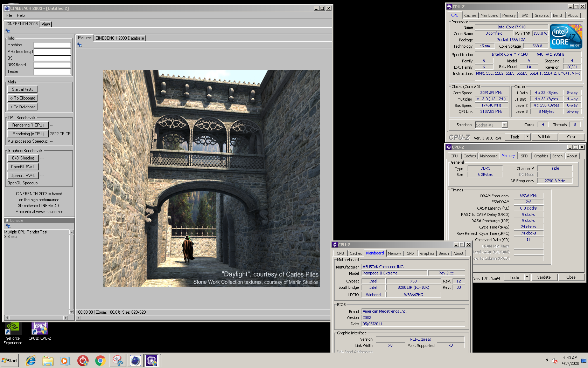Click the rendered Daylight picture
Image resolution: width=588 pixels, height=368 pixels.
[x=211, y=178]
